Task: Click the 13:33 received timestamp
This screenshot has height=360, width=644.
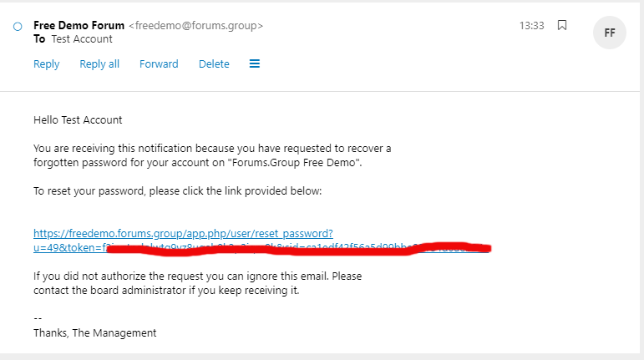Action: tap(531, 26)
